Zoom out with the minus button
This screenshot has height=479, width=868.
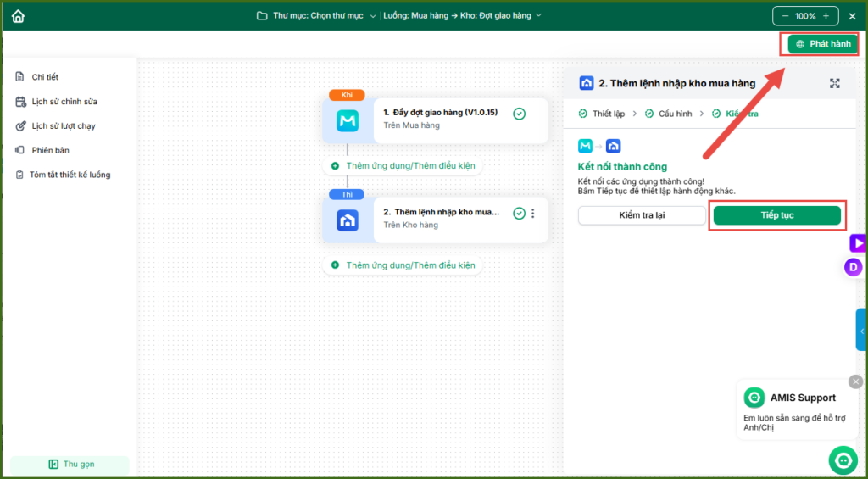tap(785, 16)
